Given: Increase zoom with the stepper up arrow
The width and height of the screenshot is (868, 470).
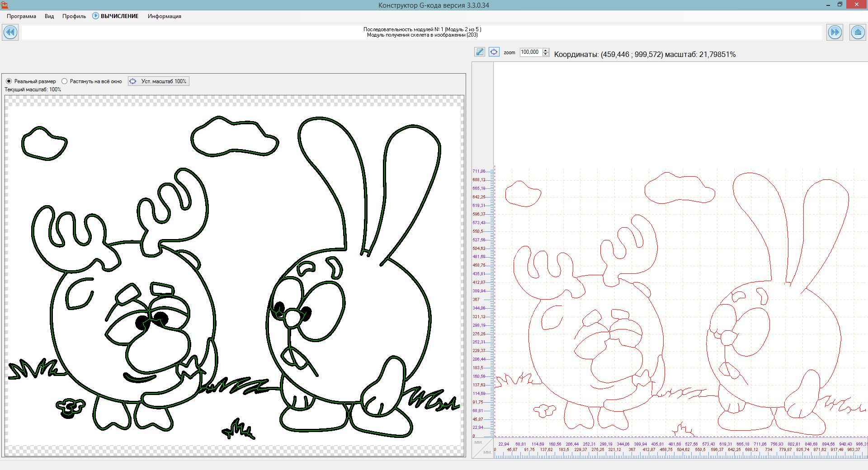Looking at the screenshot, I should (x=546, y=50).
